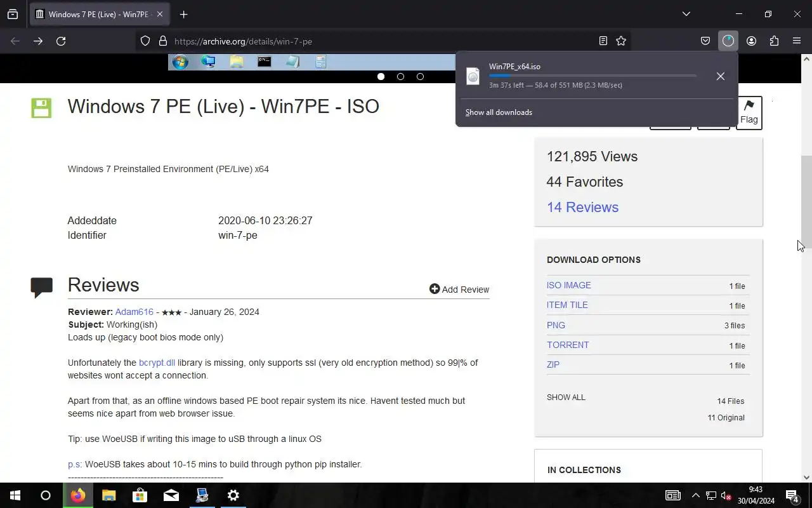Open the tracking protection shield icon
This screenshot has height=508, width=812.
145,41
